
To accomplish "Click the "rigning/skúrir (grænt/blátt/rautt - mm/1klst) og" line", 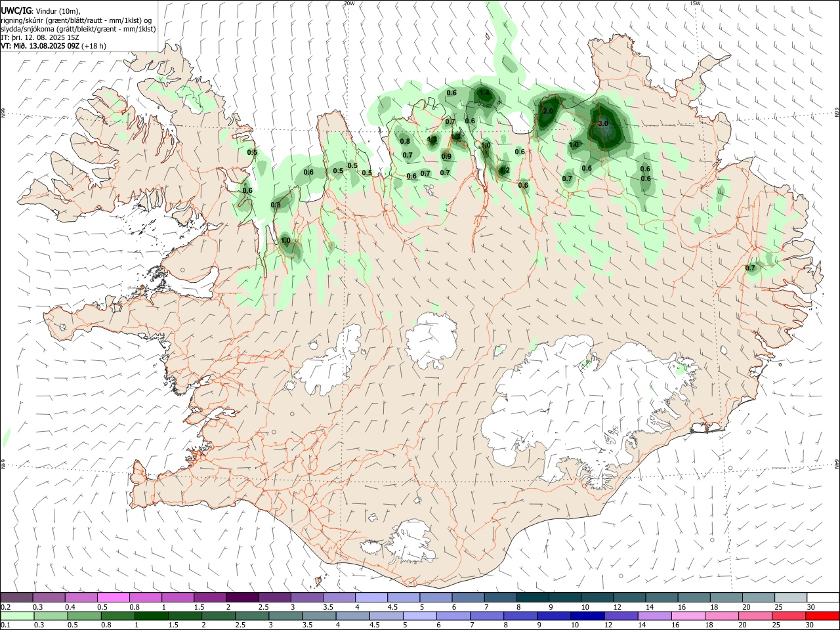I will [75, 20].
